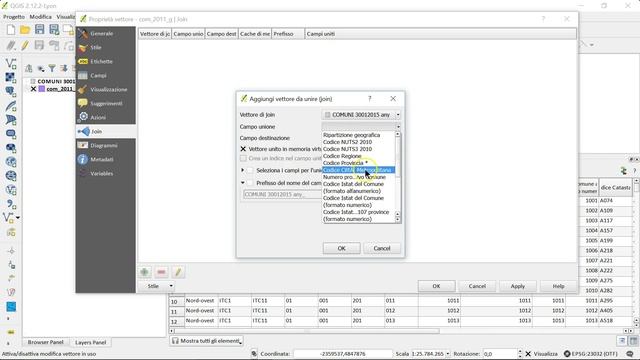Open Stile dropdown at dialog bottom
Viewport: 640px width, 360px height.
(157, 286)
